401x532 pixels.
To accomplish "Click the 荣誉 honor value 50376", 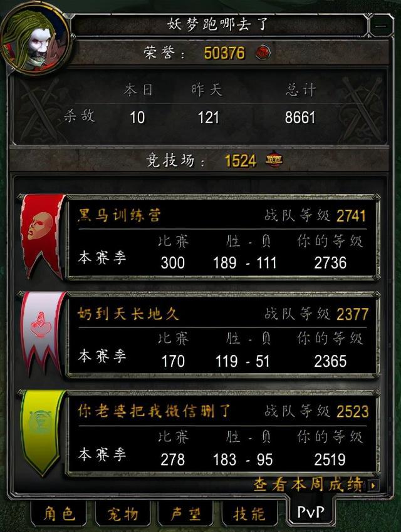I will coord(224,53).
